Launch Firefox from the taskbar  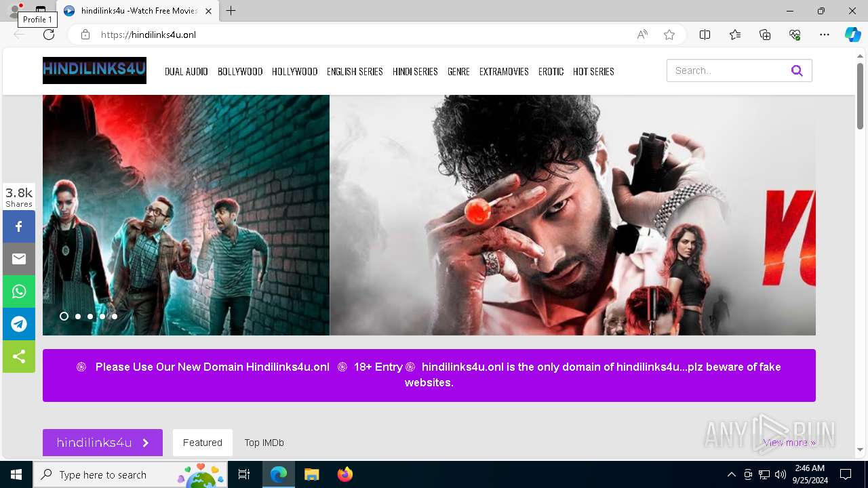pos(345,474)
